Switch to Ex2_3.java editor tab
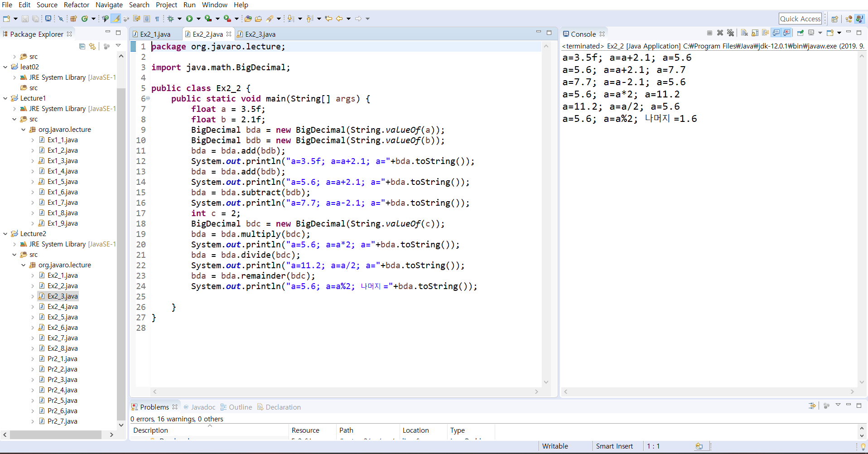 (x=256, y=34)
